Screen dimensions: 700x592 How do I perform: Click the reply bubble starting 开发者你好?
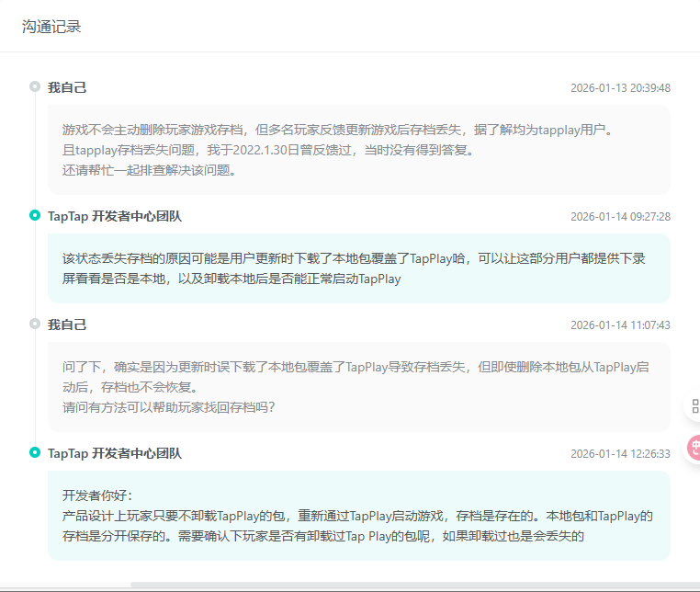click(x=358, y=515)
